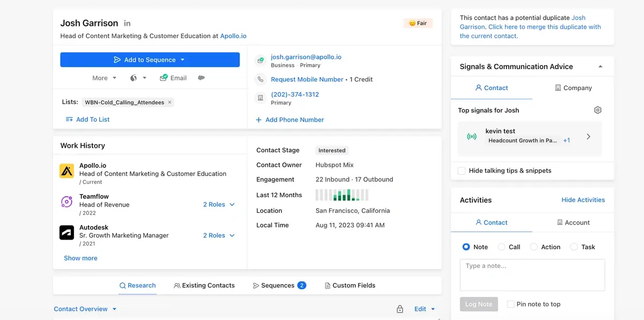Open the More dropdown menu
This screenshot has height=320, width=644.
104,78
